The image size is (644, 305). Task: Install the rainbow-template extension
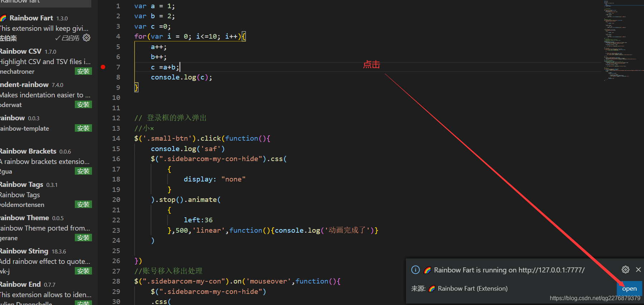tap(83, 128)
